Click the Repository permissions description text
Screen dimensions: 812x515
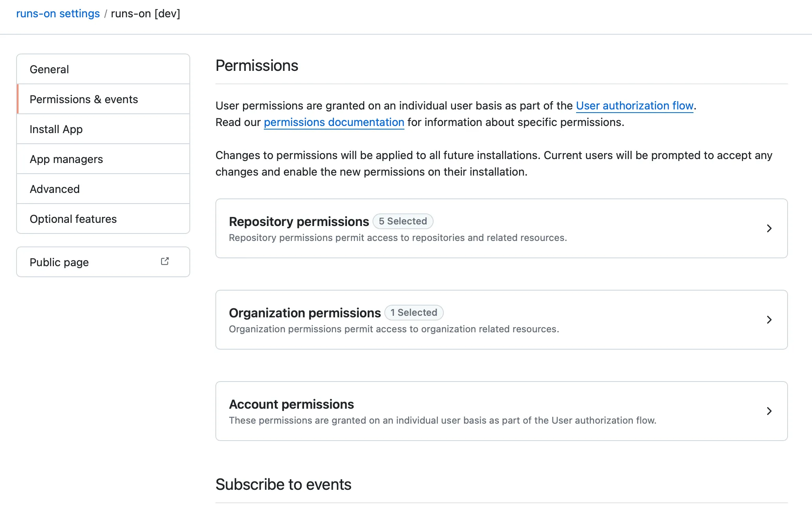point(398,238)
